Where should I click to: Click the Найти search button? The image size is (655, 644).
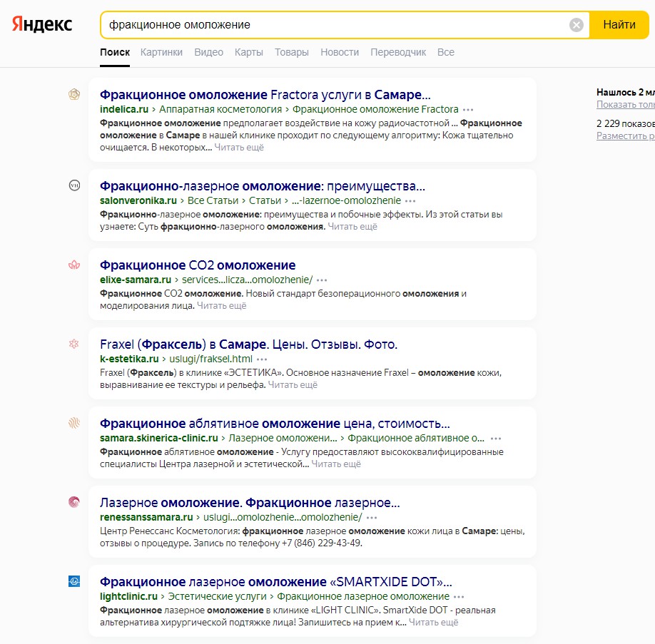point(619,25)
